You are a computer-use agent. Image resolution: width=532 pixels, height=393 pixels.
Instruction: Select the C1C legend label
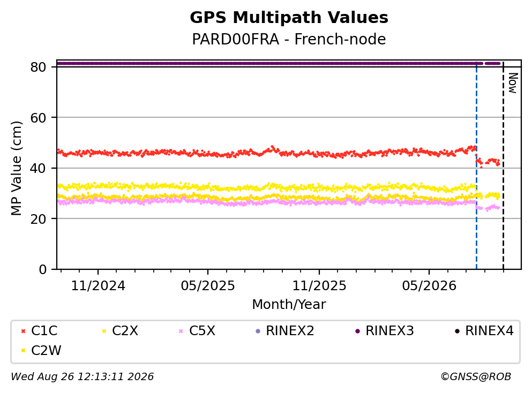click(44, 331)
